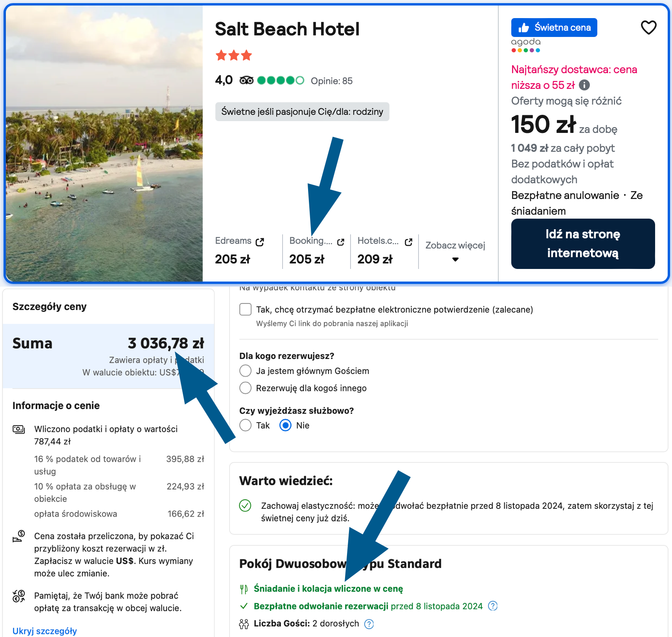Screen dimensions: 672x637
Task: Click the TripAdvisor owl logo icon
Action: (246, 81)
